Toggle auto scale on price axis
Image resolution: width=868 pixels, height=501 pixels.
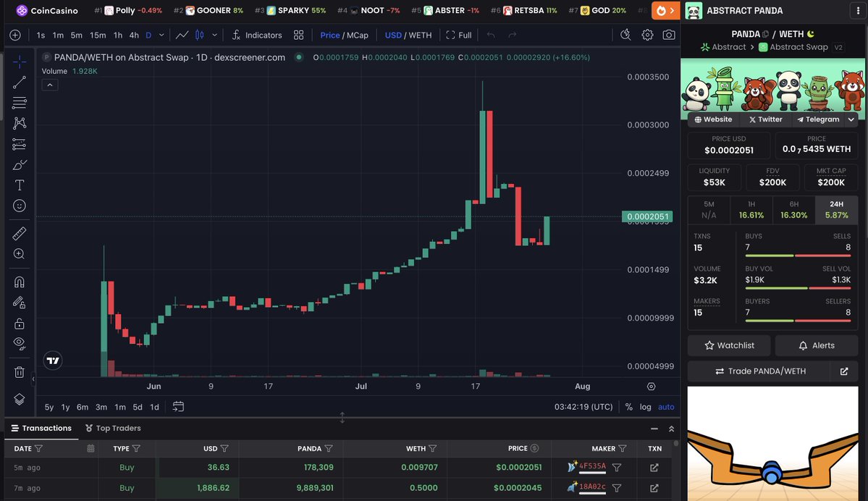tap(666, 407)
